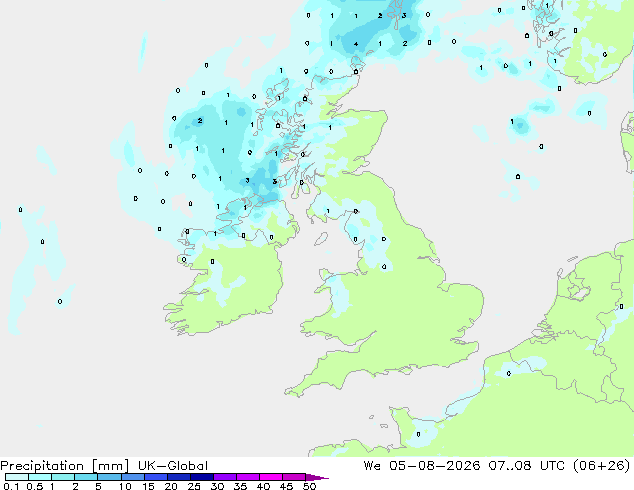Screen dimensions: 634x490
Task: Click the '(06+26)' forecast run label
Action: tap(601, 466)
